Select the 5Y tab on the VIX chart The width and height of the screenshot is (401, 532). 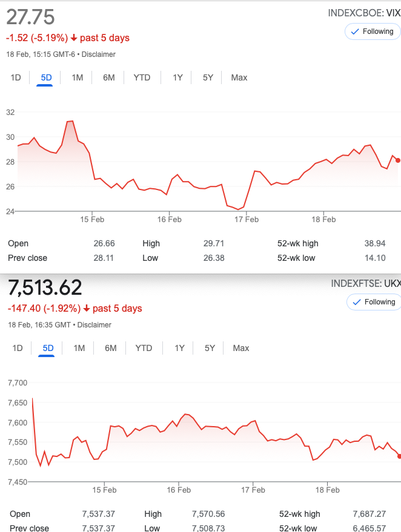[208, 77]
